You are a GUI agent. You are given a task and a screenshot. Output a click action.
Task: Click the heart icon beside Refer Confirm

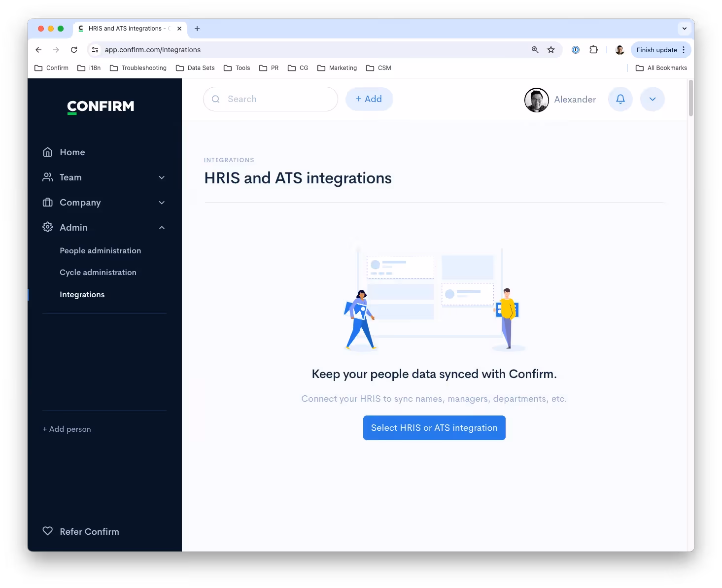[48, 531]
